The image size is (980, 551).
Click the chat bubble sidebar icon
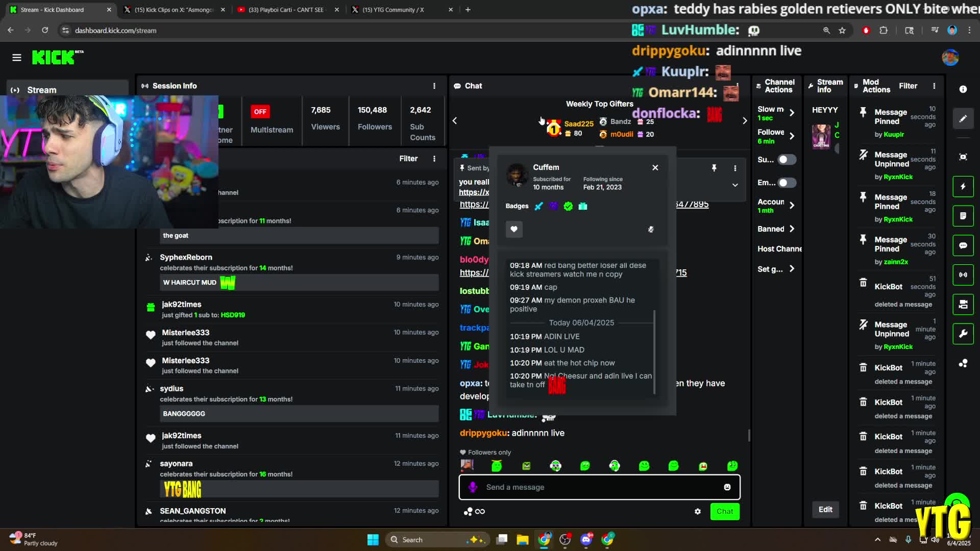[963, 246]
